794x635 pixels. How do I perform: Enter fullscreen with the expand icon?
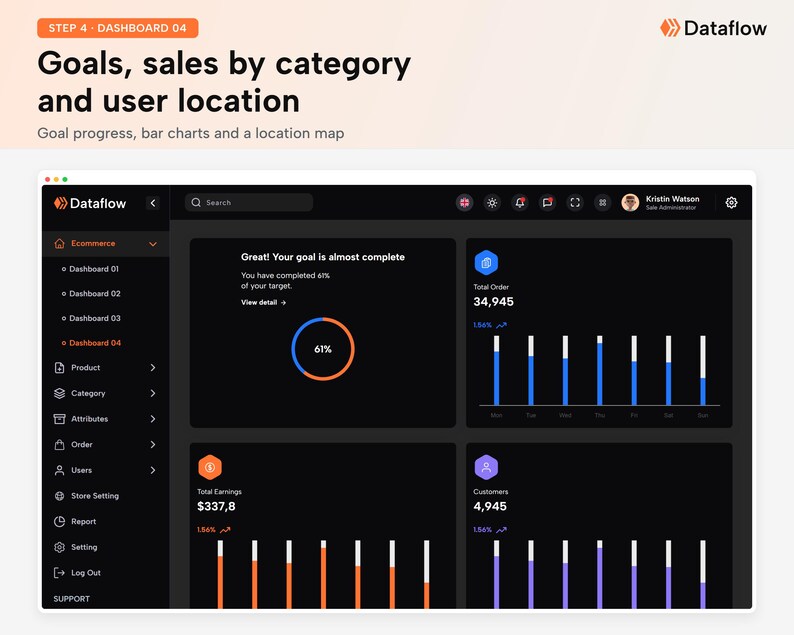pyautogui.click(x=575, y=203)
